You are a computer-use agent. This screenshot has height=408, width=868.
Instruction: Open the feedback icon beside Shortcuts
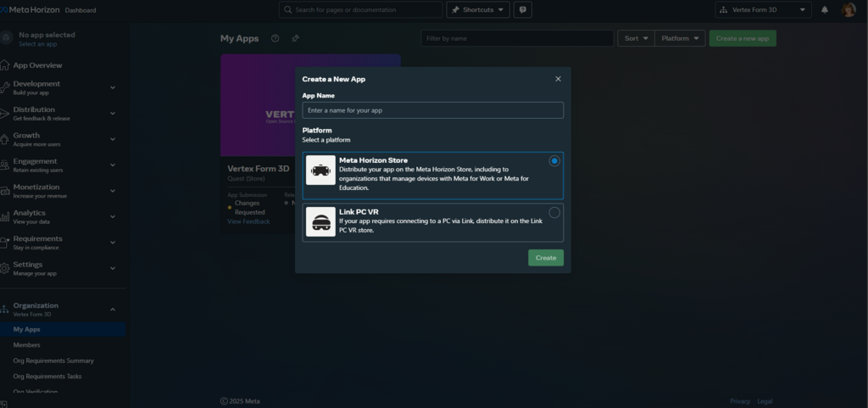point(523,10)
